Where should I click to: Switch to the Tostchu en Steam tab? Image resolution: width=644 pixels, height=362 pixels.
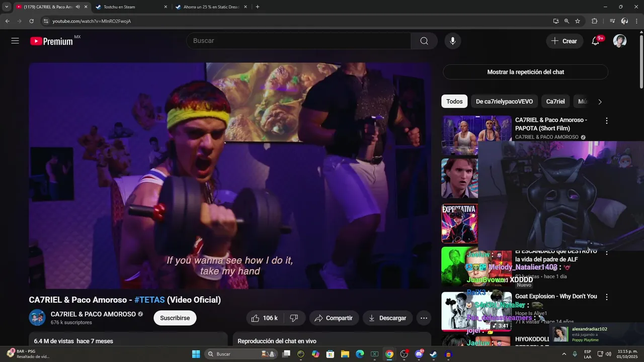coord(130,7)
